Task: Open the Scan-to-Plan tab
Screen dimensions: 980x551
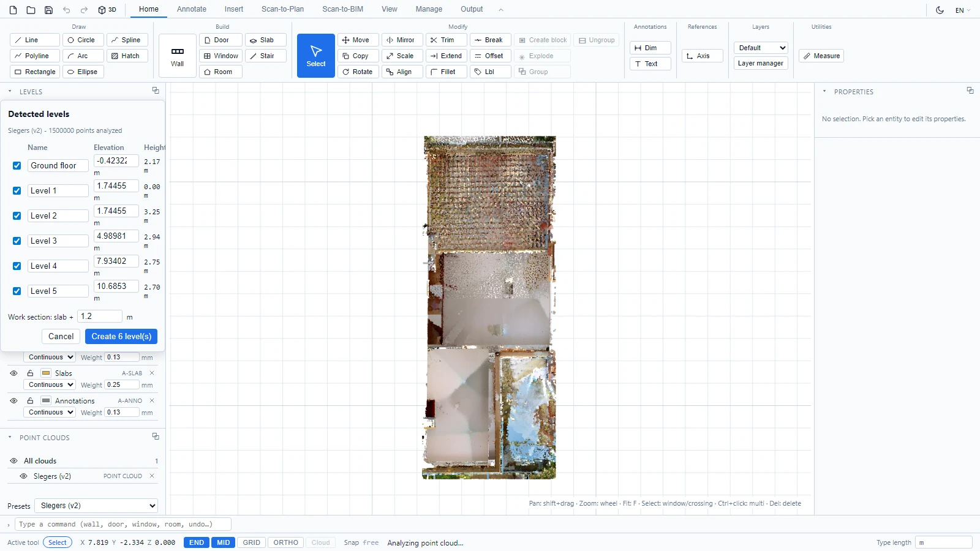Action: click(x=282, y=9)
